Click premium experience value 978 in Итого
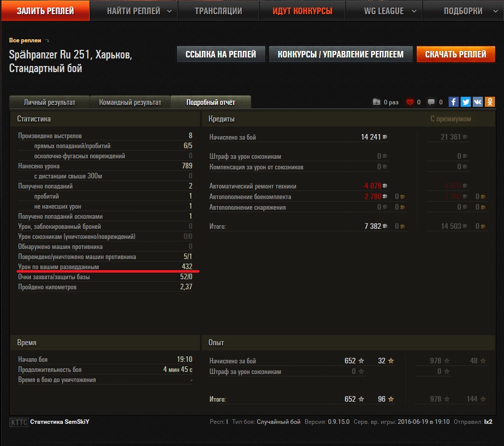Screen dimensions: 504x446 coord(436,399)
